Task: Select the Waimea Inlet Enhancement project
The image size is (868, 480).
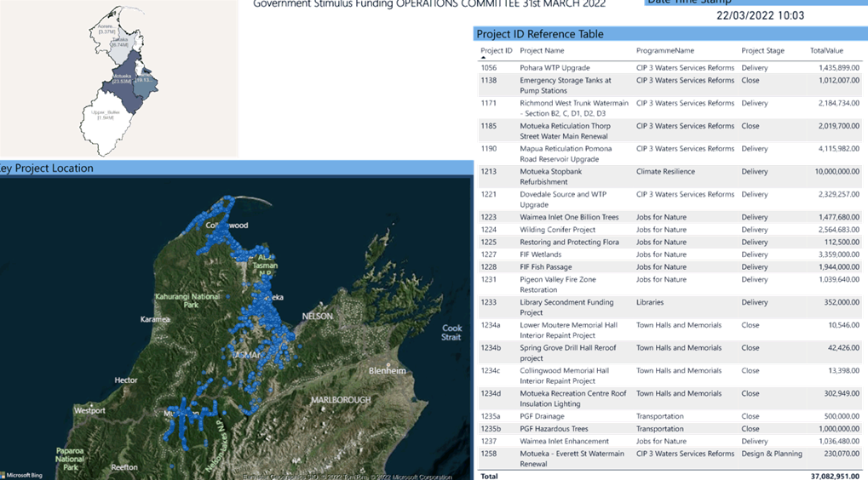Action: [x=564, y=441]
